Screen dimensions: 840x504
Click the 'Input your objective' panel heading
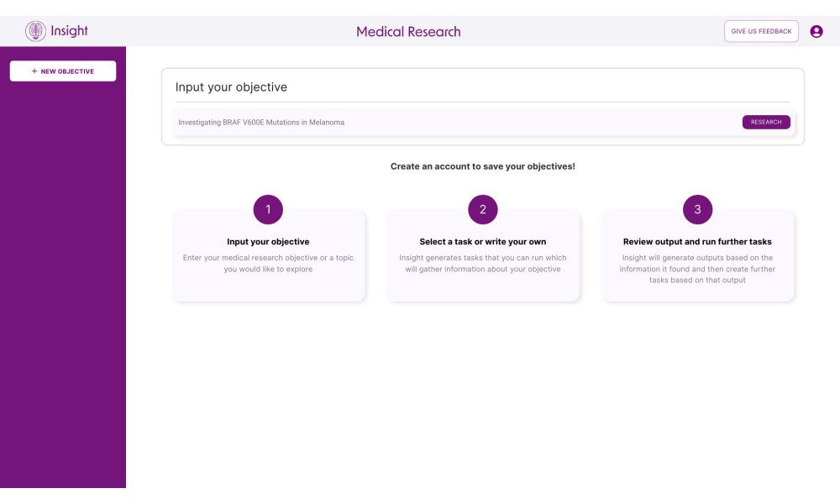(231, 87)
